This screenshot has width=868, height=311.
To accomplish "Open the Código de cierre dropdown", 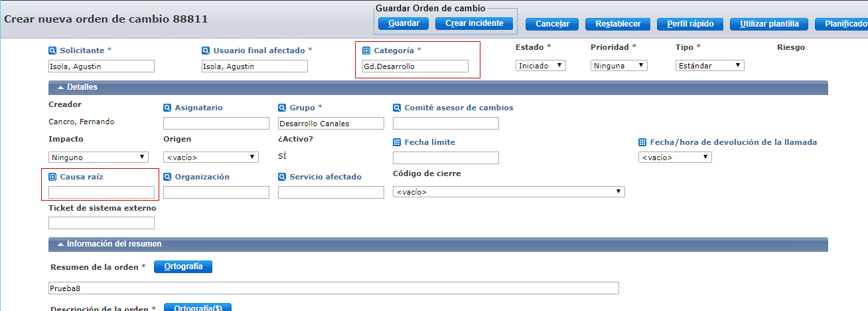I will 509,192.
